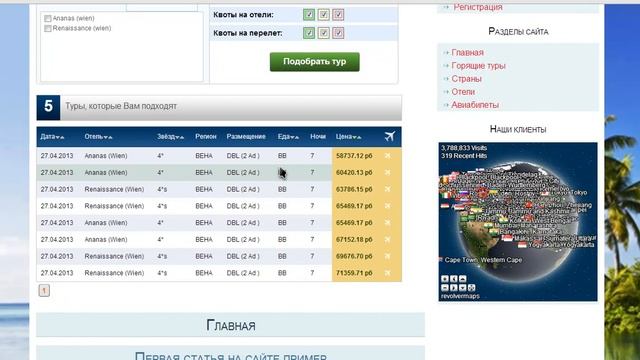Click the airplane icon in the table header
The width and height of the screenshot is (640, 360).
pos(389,136)
